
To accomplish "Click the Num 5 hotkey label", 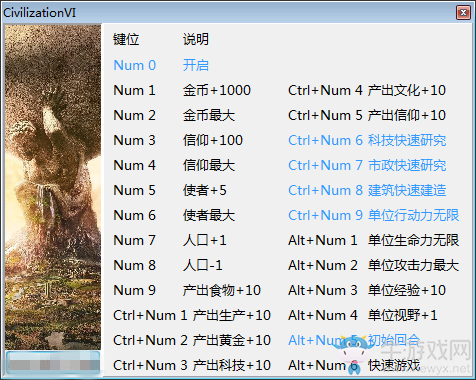I will [134, 190].
